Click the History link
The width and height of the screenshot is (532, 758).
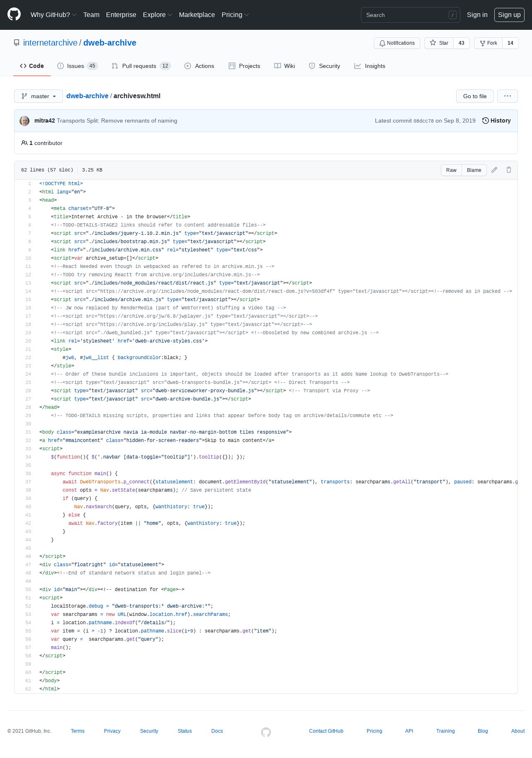click(496, 121)
